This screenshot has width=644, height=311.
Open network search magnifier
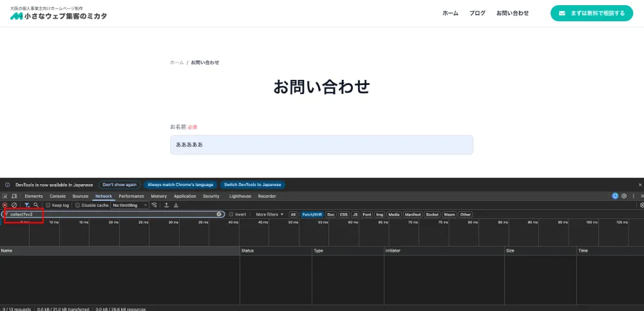pos(36,205)
